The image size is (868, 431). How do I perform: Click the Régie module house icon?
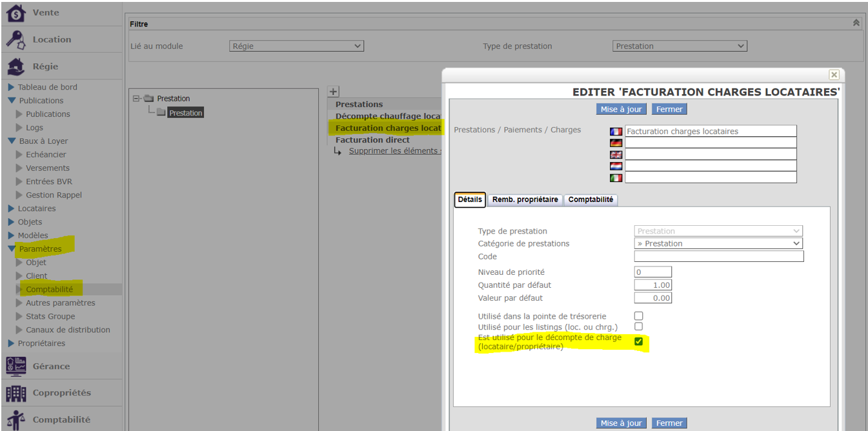coord(16,66)
